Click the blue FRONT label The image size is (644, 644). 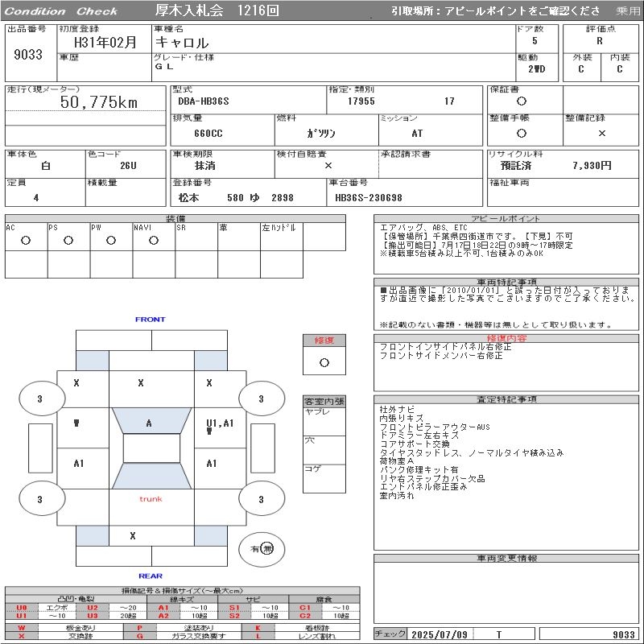tap(150, 319)
